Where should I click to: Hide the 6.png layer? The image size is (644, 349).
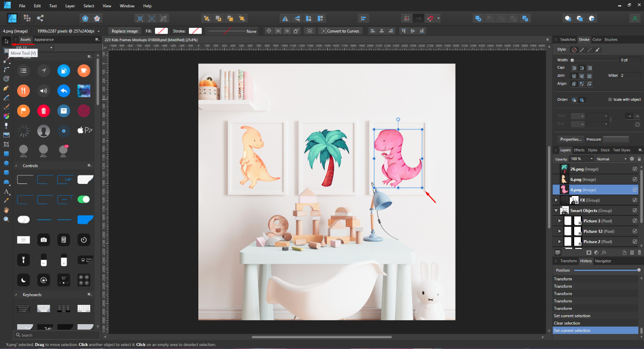coord(635,179)
